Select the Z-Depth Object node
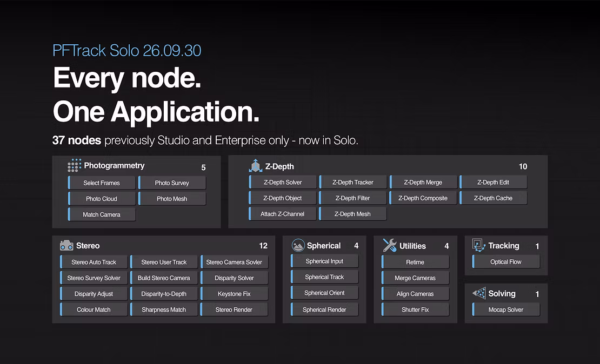Image resolution: width=600 pixels, height=364 pixels. tap(283, 198)
